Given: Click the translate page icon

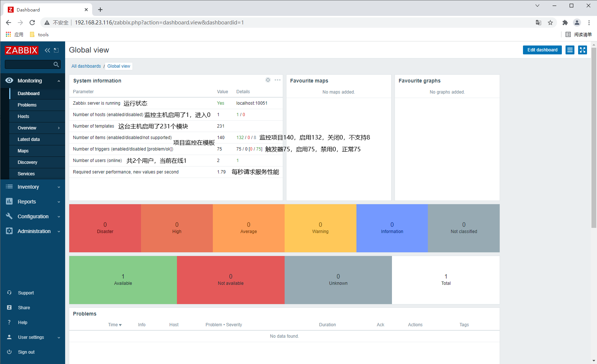Looking at the screenshot, I should (539, 23).
